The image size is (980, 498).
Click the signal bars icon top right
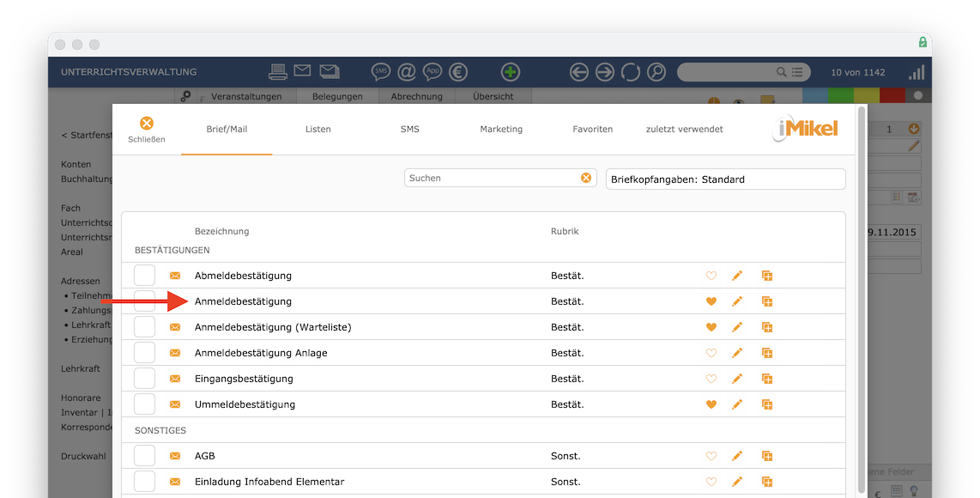916,73
